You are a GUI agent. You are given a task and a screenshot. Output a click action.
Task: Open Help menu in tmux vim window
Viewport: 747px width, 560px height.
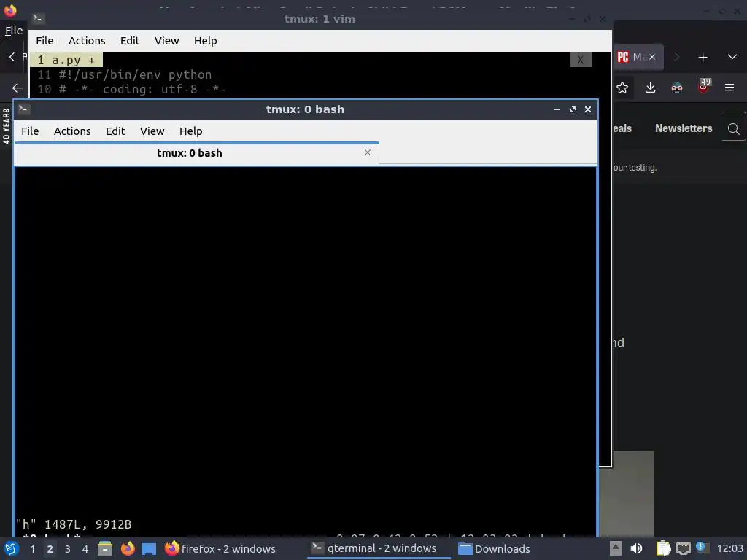pyautogui.click(x=205, y=41)
